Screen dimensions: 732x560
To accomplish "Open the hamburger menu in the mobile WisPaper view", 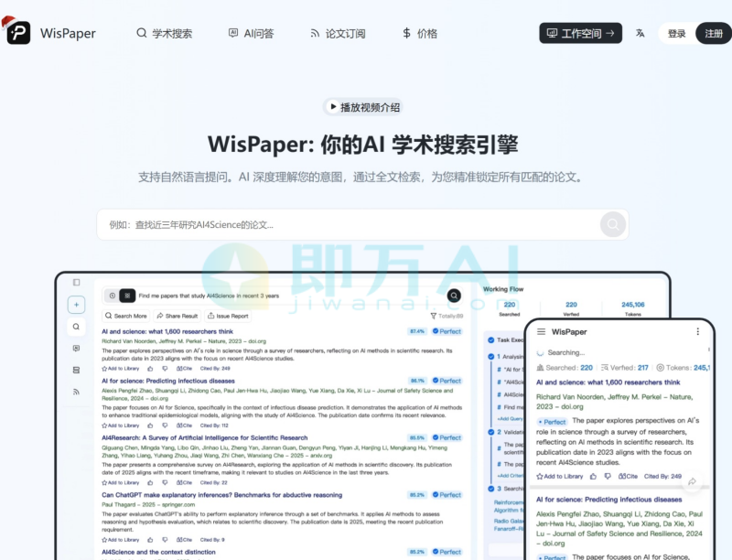I will 542,332.
